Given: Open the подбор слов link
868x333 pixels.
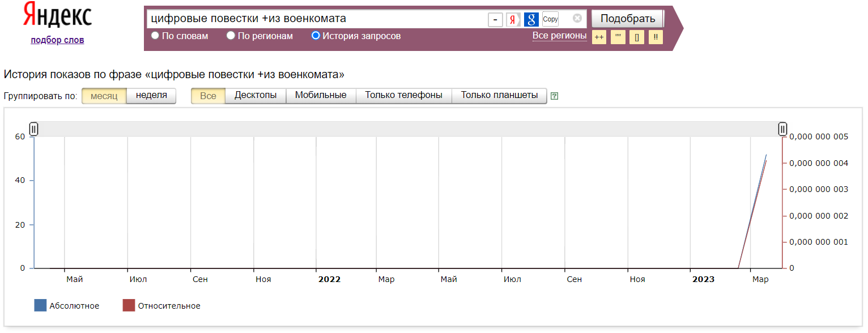Looking at the screenshot, I should 57,40.
